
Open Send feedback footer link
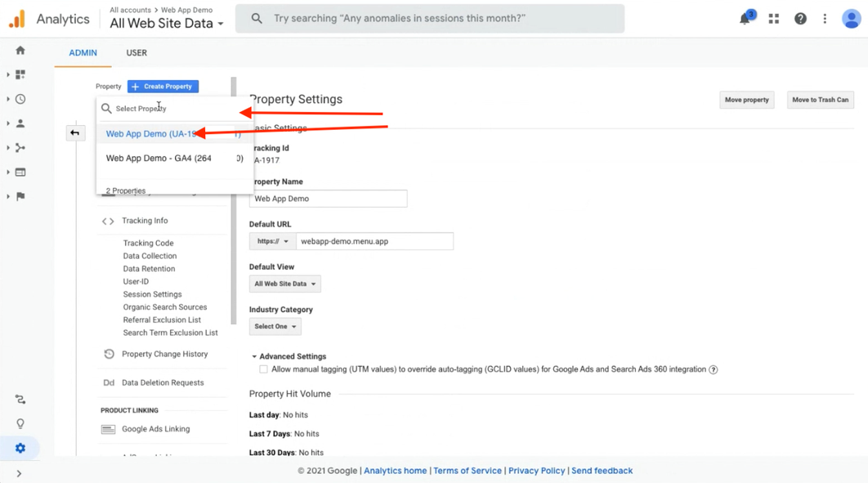(x=602, y=471)
